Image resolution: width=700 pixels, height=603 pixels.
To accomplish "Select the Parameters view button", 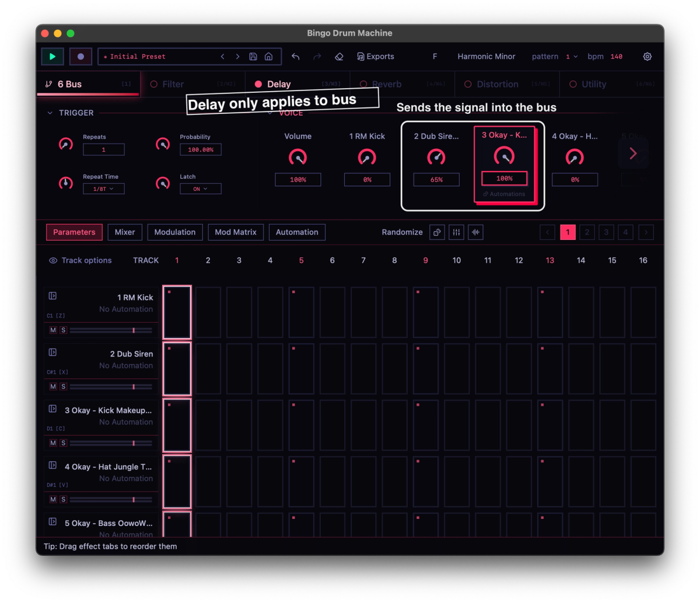I will click(74, 232).
